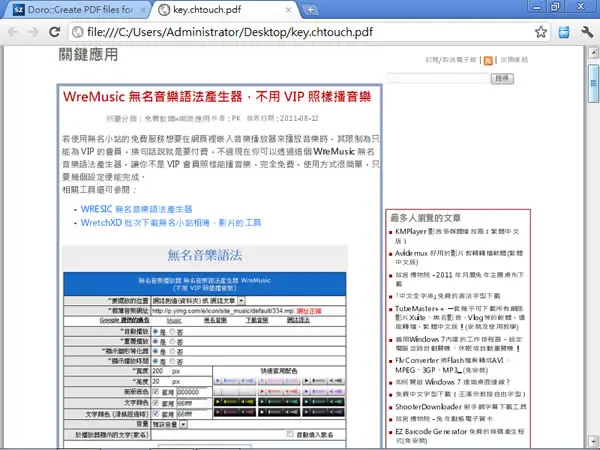
Task: Open the wrench settings menu icon
Action: [587, 32]
